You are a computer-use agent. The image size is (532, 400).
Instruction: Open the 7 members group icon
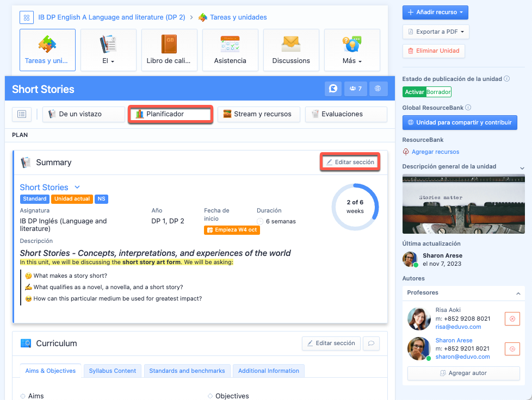point(356,89)
